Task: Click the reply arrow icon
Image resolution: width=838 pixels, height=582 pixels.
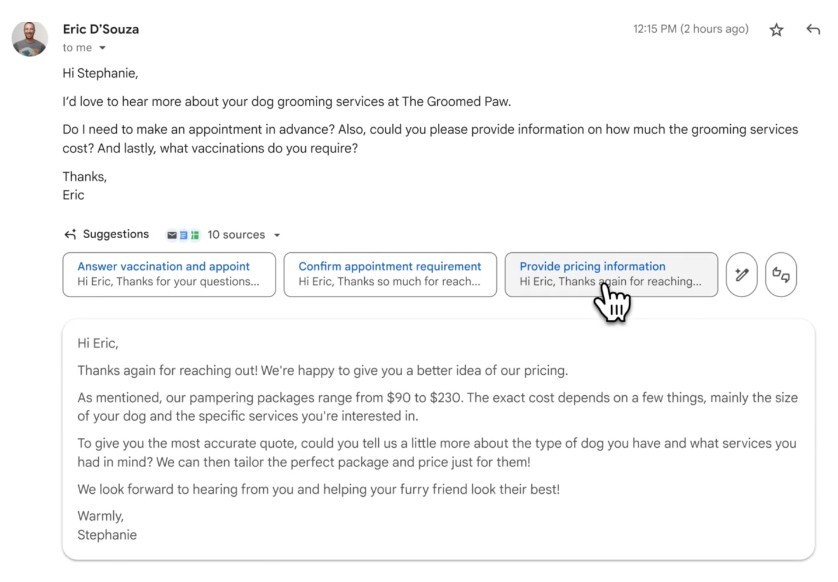Action: [x=813, y=29]
